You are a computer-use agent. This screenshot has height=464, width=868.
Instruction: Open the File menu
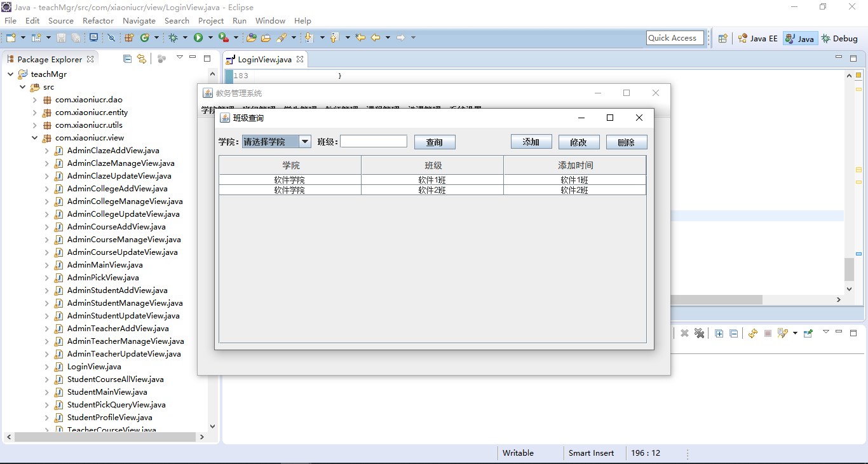(10, 20)
